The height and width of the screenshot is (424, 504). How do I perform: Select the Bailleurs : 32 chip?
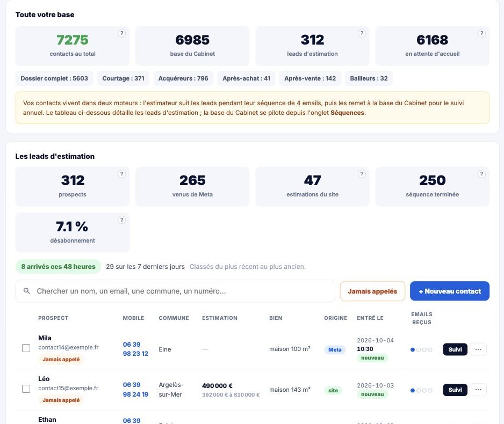(x=369, y=78)
